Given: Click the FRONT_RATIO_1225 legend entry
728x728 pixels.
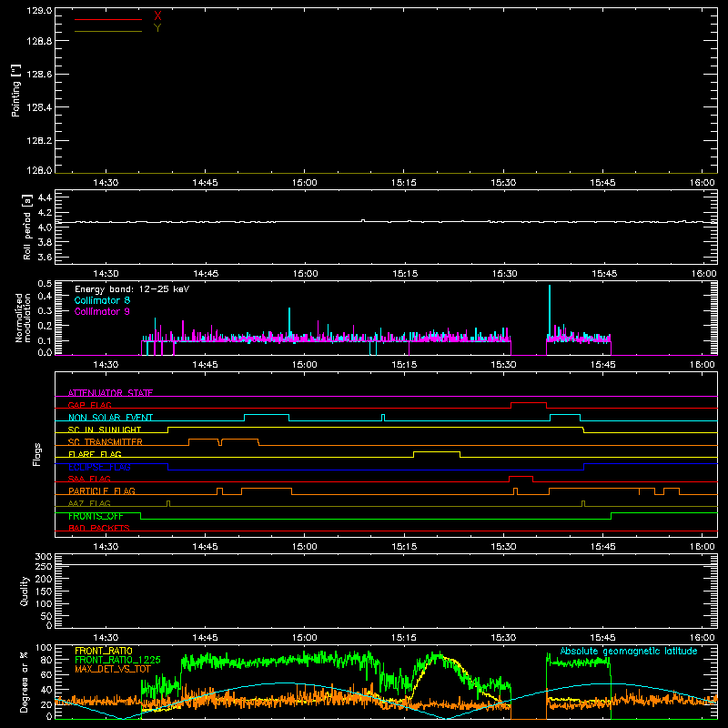Looking at the screenshot, I should pyautogui.click(x=117, y=660).
